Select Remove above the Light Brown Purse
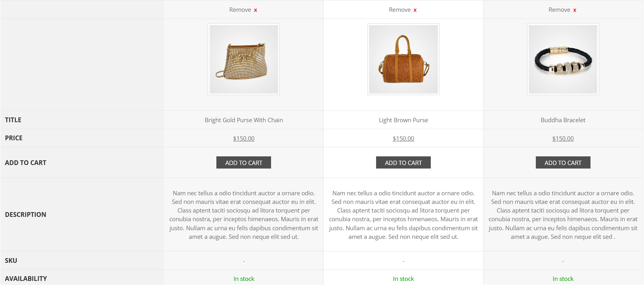The width and height of the screenshot is (644, 286). [x=403, y=9]
